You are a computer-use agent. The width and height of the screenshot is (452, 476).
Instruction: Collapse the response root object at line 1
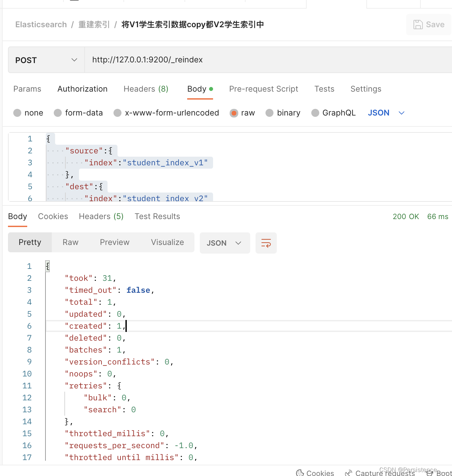tap(48, 266)
